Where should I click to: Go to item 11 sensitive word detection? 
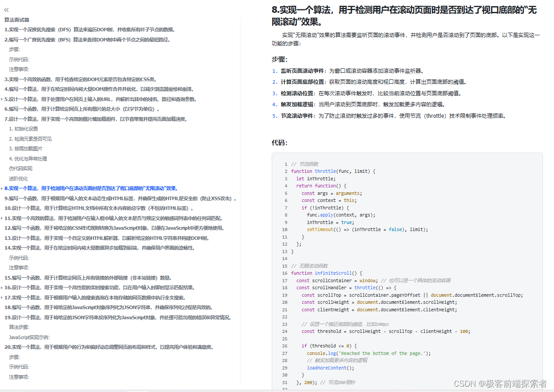tap(113, 218)
